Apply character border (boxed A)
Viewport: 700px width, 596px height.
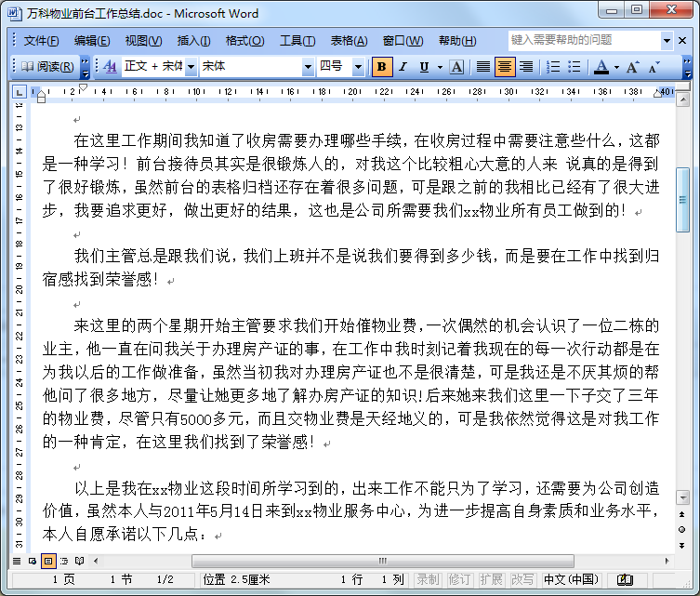(x=456, y=67)
